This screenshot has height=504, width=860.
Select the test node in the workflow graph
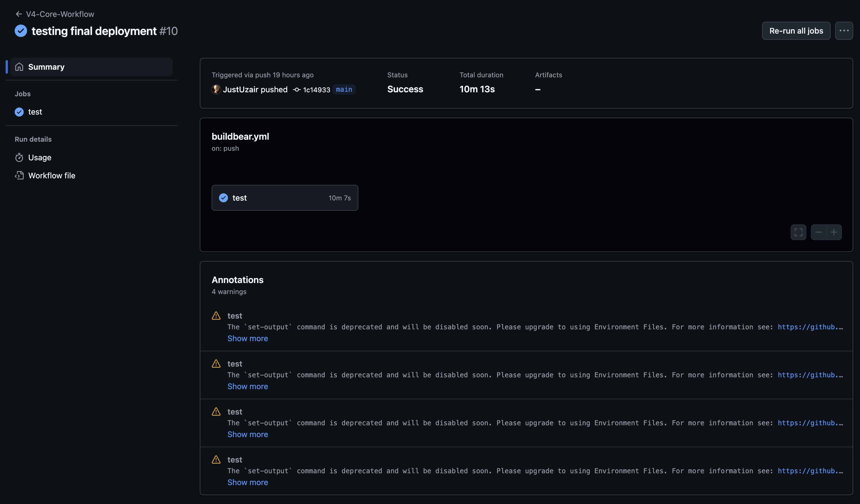(285, 198)
